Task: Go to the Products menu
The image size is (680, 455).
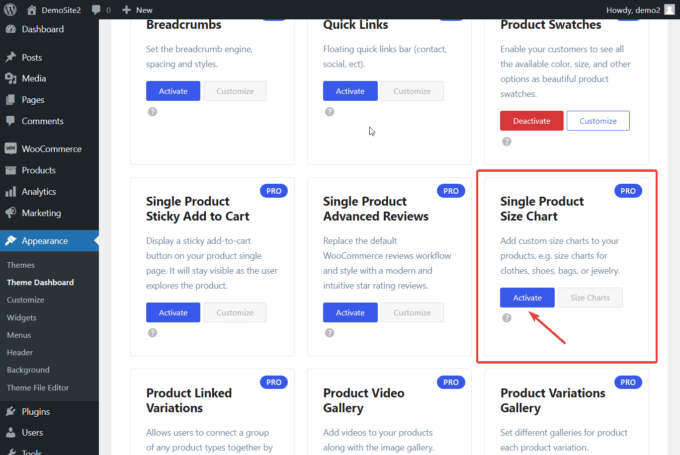Action: tap(39, 170)
